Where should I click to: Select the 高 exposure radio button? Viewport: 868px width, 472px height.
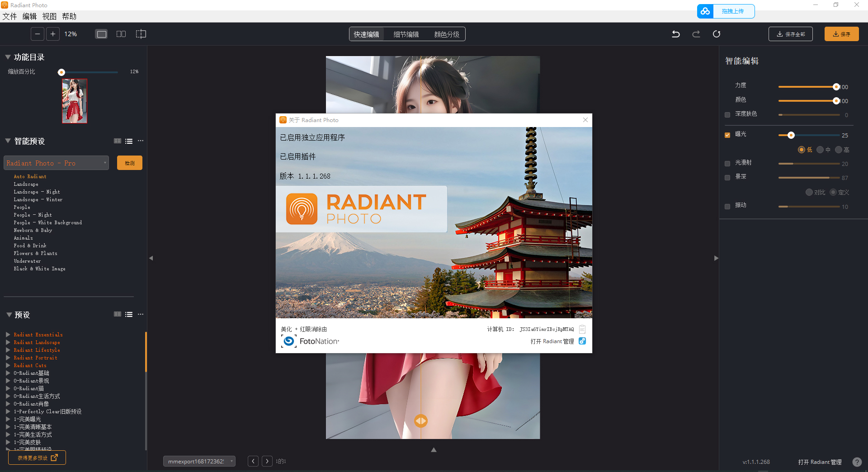[839, 150]
